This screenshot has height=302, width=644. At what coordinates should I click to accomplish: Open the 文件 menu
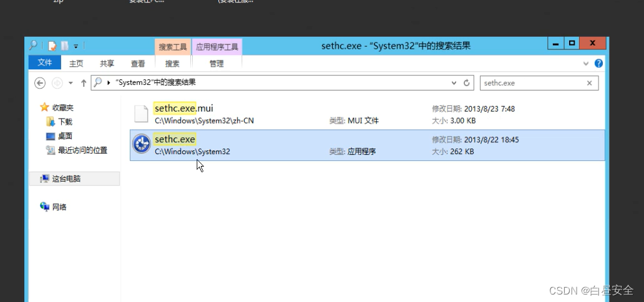(45, 62)
